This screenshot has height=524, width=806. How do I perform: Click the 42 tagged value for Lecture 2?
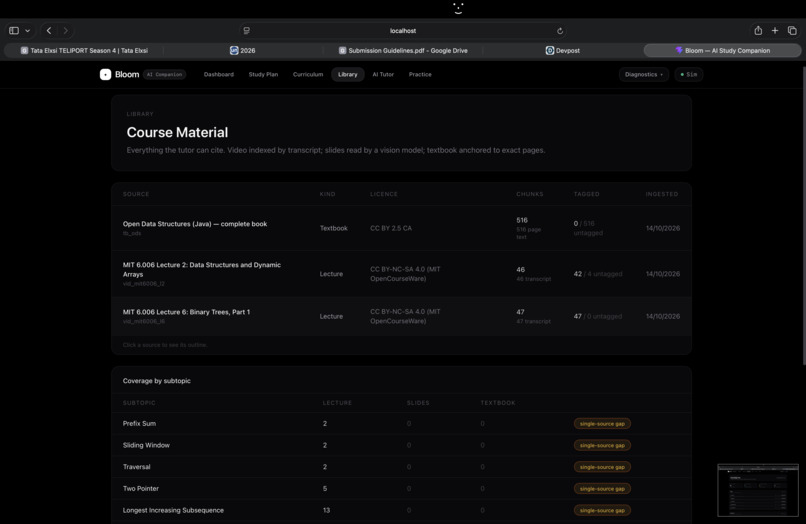coord(578,274)
